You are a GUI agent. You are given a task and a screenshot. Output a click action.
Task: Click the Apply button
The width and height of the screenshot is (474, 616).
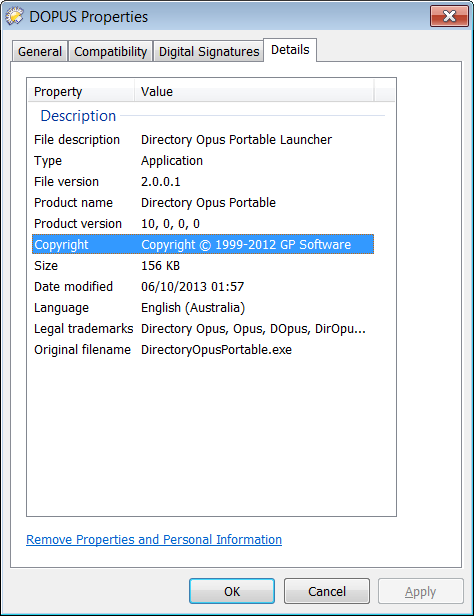pos(421,591)
